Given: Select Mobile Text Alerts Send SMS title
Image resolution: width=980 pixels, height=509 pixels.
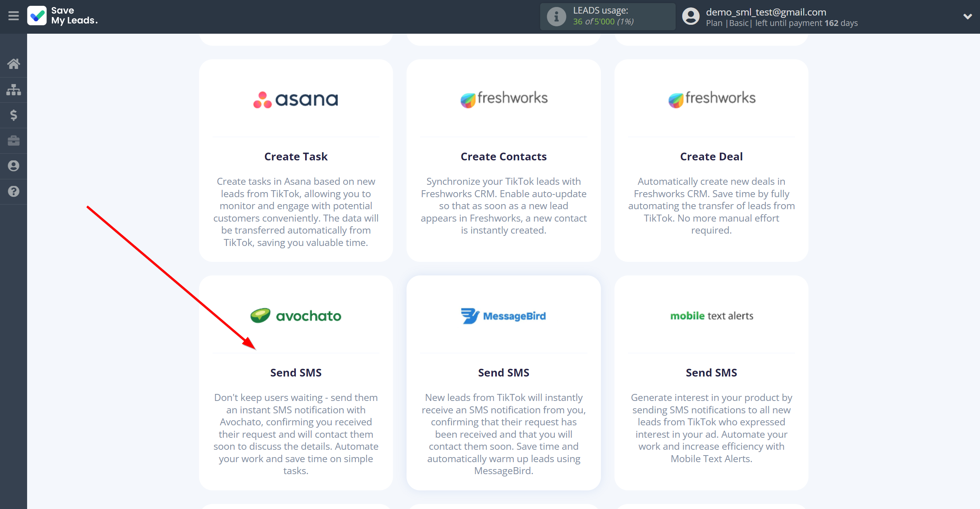Looking at the screenshot, I should [x=712, y=373].
